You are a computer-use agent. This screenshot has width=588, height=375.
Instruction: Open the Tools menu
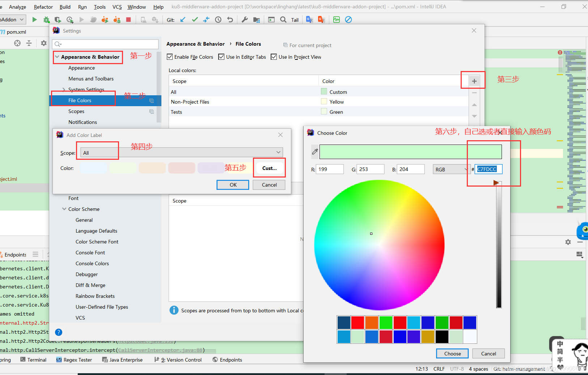(100, 7)
